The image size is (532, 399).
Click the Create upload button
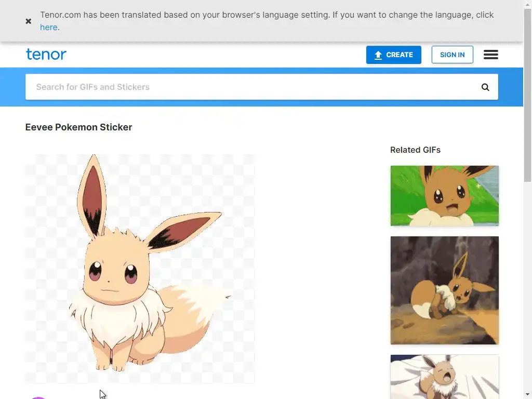[x=394, y=55]
